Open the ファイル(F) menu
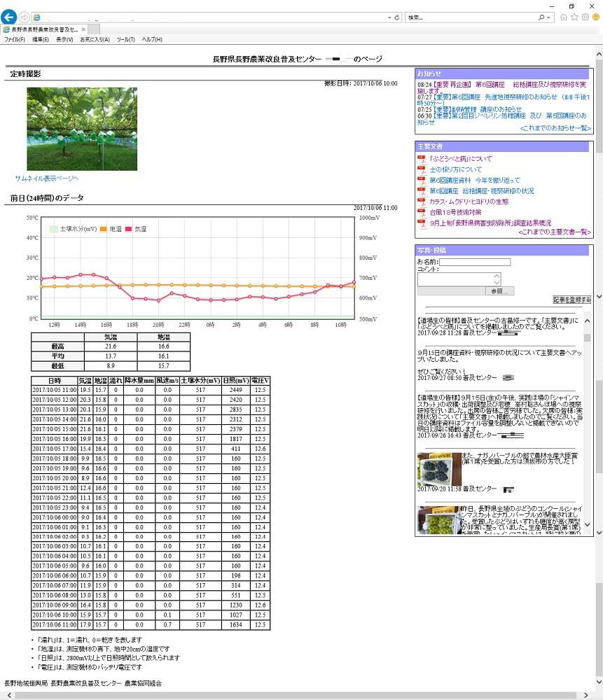Image resolution: width=603 pixels, height=700 pixels. pos(15,40)
